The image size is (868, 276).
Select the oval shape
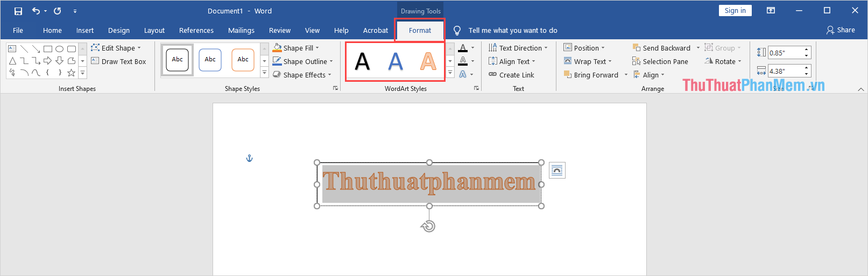[60, 48]
